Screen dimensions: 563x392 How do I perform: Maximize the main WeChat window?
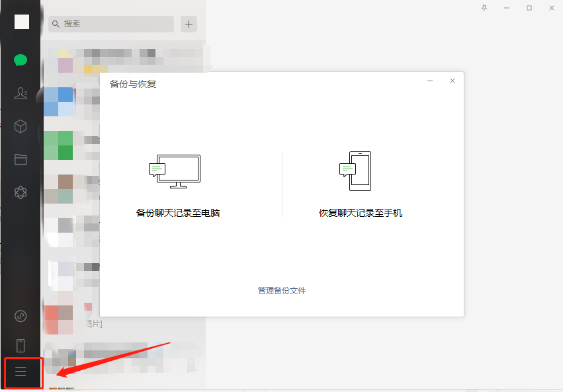point(529,8)
